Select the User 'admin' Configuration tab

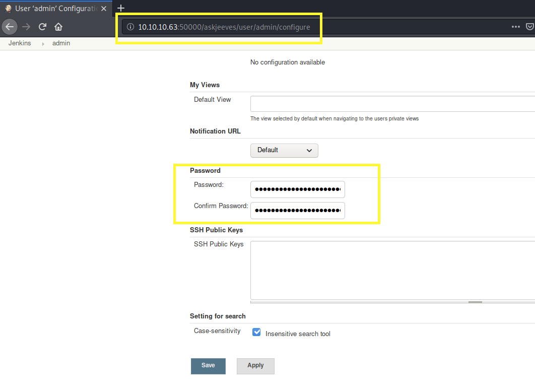coord(55,8)
